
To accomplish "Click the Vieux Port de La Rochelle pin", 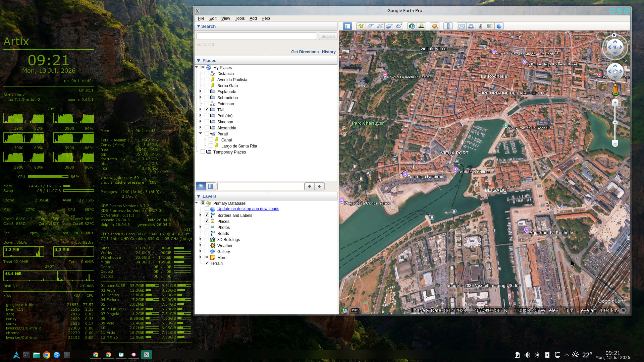I will click(x=505, y=126).
